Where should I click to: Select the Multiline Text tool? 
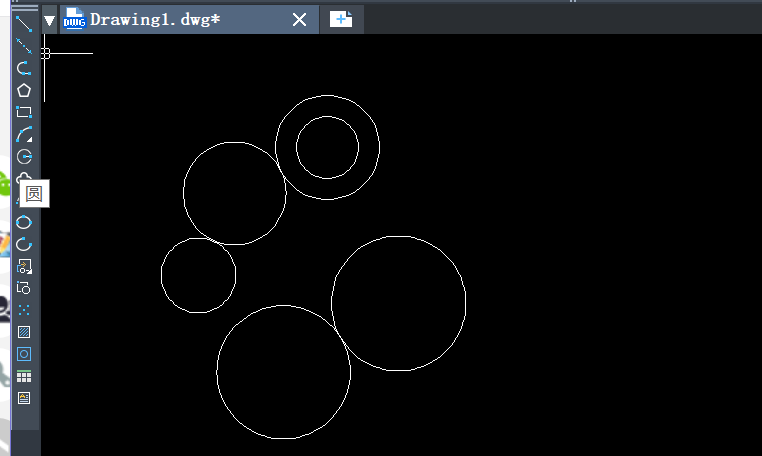[x=24, y=398]
